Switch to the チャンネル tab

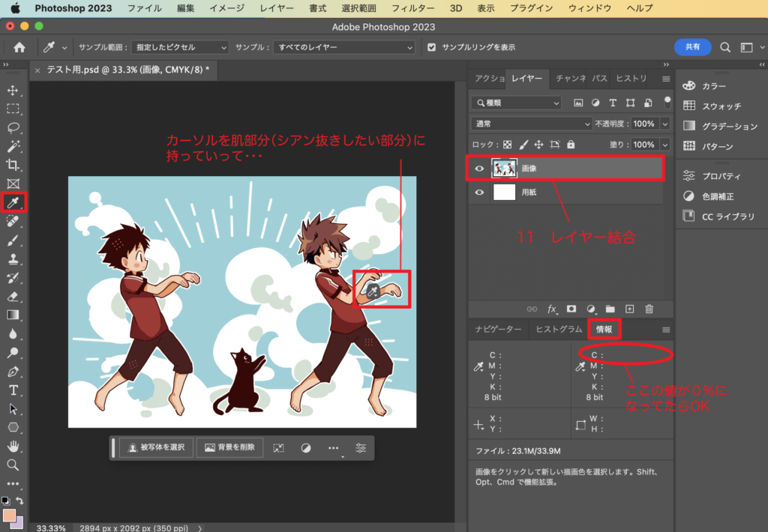(x=570, y=79)
